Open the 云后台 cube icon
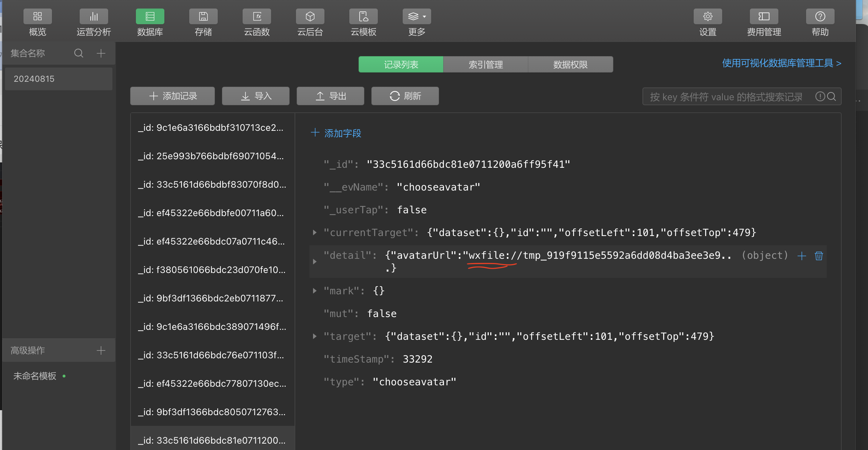 [x=310, y=17]
